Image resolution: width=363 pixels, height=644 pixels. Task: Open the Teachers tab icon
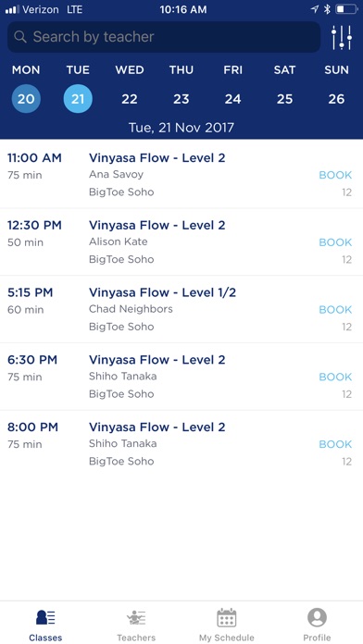[x=136, y=617]
